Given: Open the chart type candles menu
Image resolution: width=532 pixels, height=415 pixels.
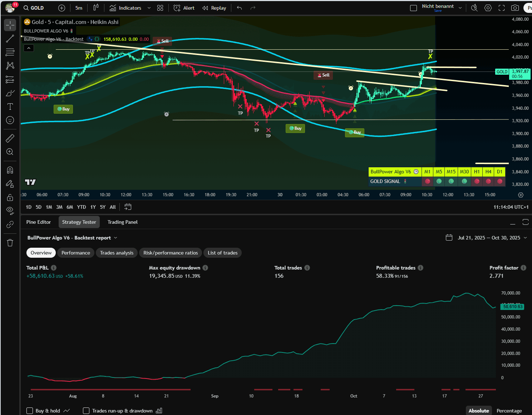Looking at the screenshot, I should pos(96,8).
